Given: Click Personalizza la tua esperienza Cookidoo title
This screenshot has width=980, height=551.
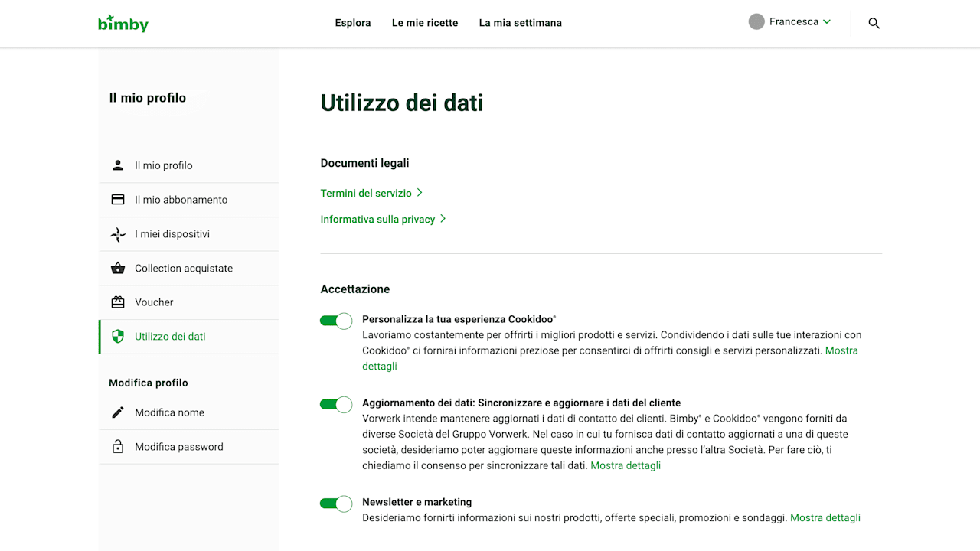Looking at the screenshot, I should (459, 319).
